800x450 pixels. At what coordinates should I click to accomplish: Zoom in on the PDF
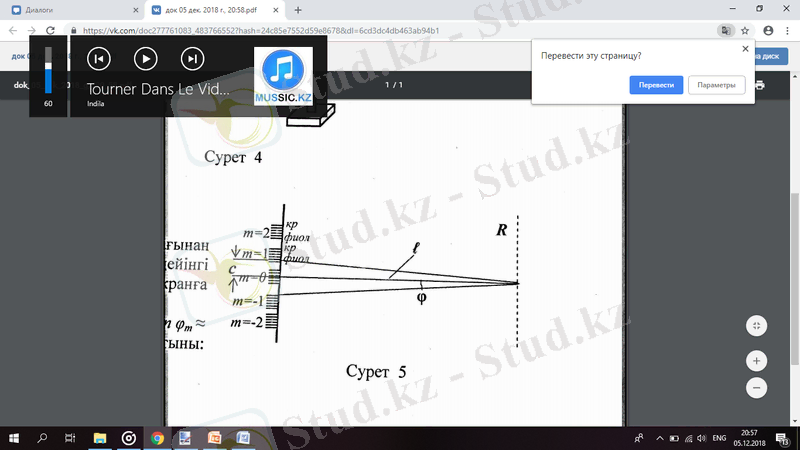(756, 361)
